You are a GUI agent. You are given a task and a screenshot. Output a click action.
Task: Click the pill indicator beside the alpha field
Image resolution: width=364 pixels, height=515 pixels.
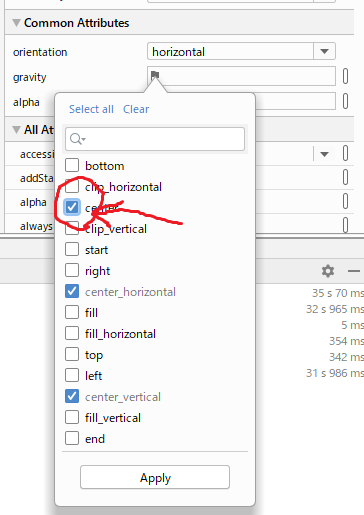coord(345,101)
